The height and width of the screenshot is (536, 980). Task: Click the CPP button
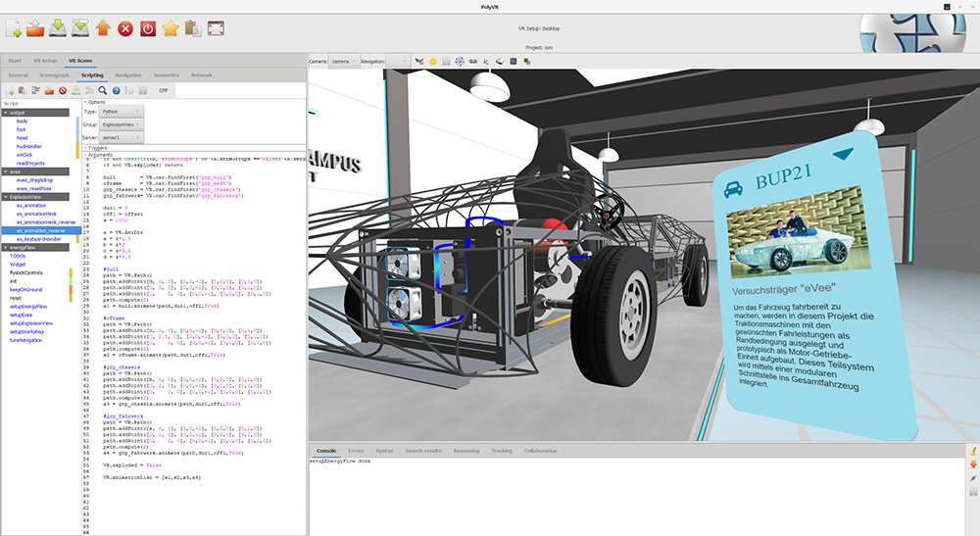click(x=164, y=90)
